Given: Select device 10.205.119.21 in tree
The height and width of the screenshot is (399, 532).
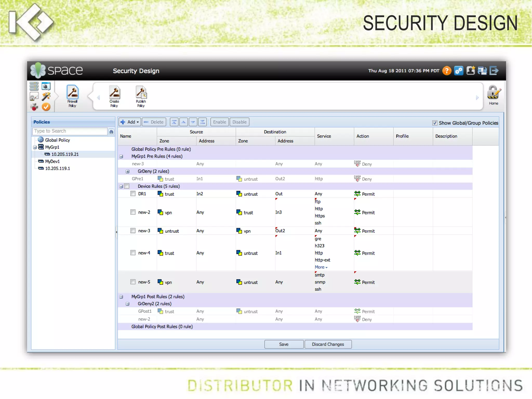Looking at the screenshot, I should 65,154.
